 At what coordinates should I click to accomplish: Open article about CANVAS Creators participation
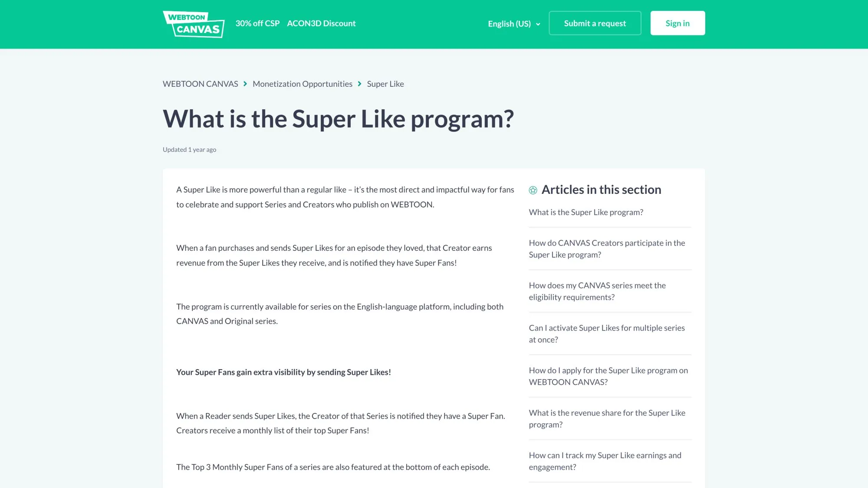pyautogui.click(x=606, y=249)
